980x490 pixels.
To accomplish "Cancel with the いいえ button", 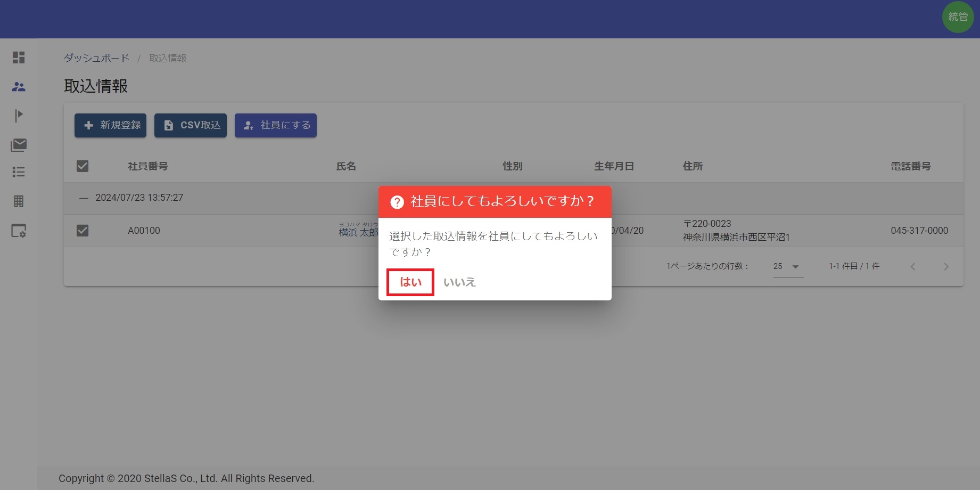I will [459, 282].
